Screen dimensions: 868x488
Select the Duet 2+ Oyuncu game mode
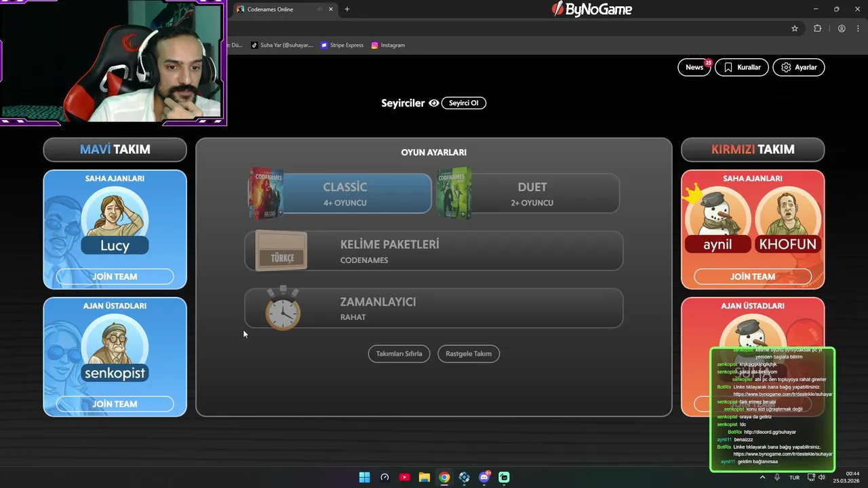pyautogui.click(x=532, y=194)
